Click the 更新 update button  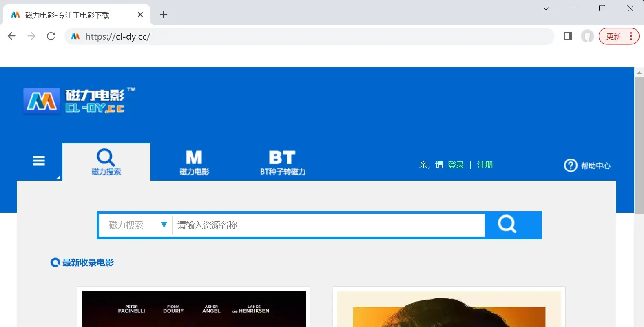pyautogui.click(x=614, y=36)
